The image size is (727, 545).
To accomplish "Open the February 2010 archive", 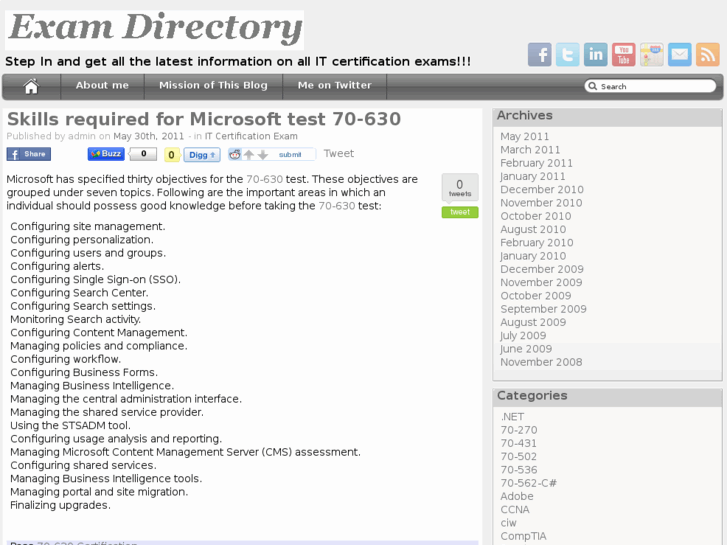I will click(537, 243).
